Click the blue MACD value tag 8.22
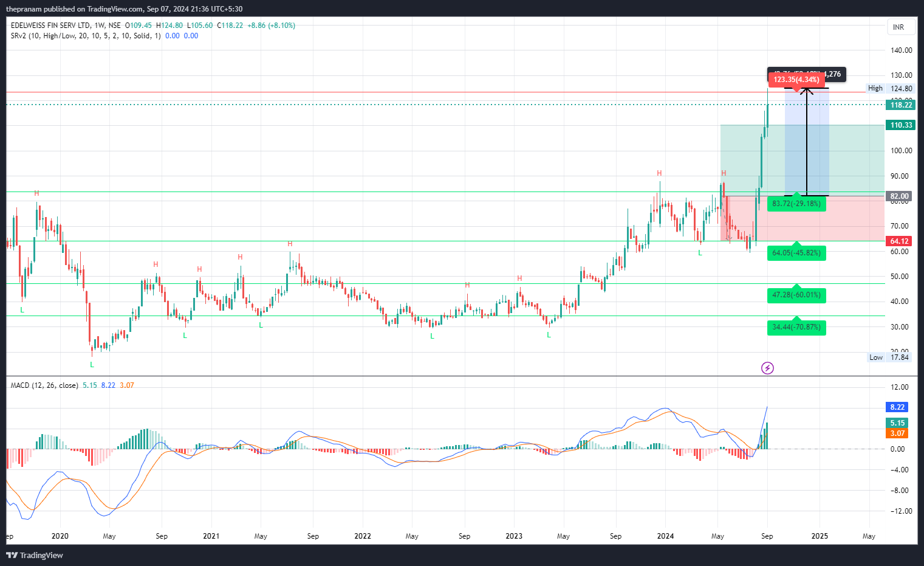Image resolution: width=924 pixels, height=566 pixels. click(897, 407)
